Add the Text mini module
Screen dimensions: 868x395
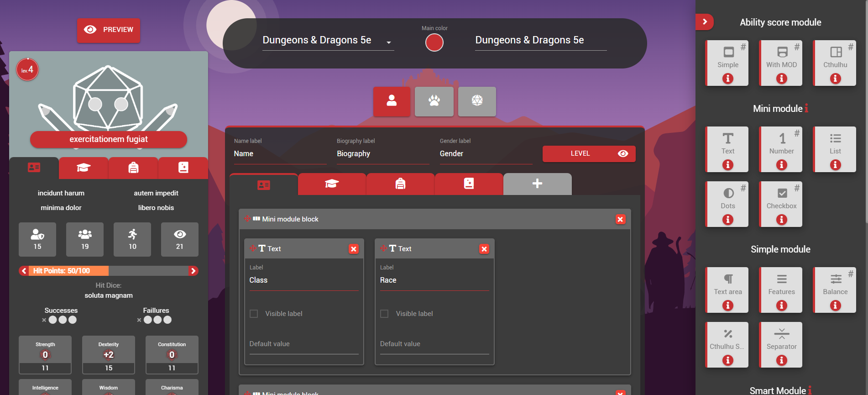[x=727, y=149]
